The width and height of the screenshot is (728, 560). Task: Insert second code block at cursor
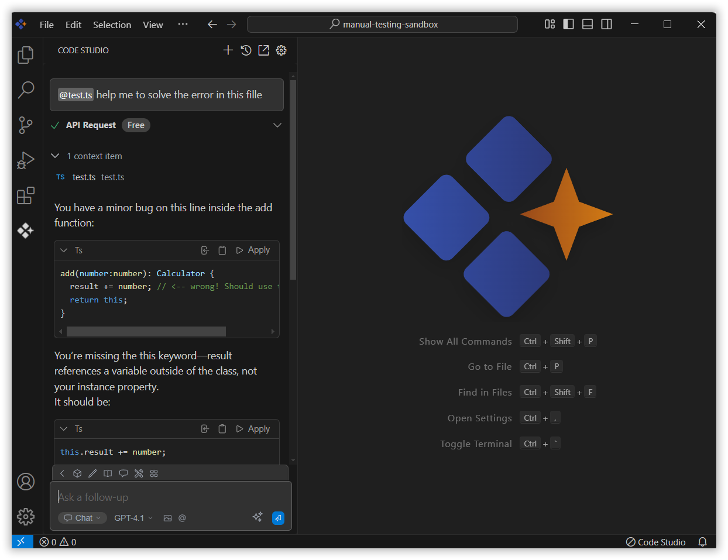(205, 429)
